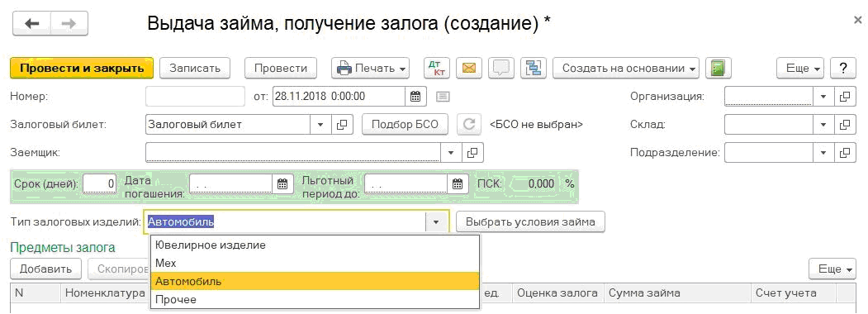Click Добавить button for pledge items
This screenshot has width=868, height=314.
(46, 269)
